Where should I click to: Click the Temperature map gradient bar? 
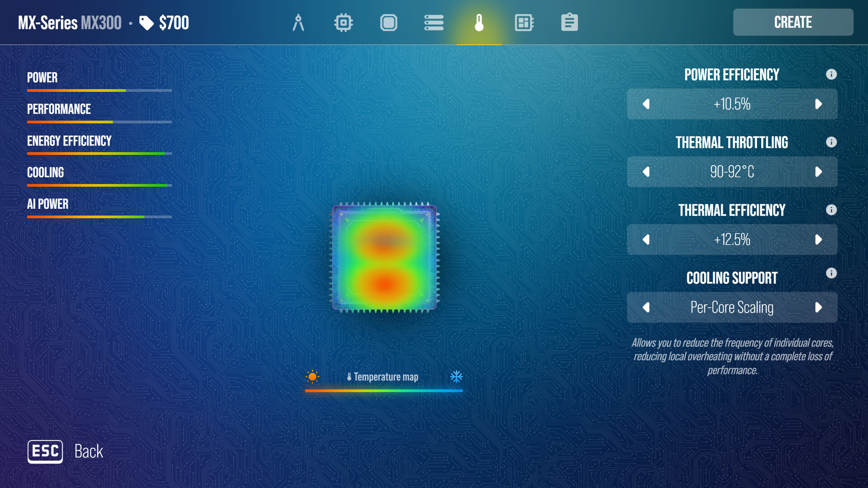click(383, 389)
